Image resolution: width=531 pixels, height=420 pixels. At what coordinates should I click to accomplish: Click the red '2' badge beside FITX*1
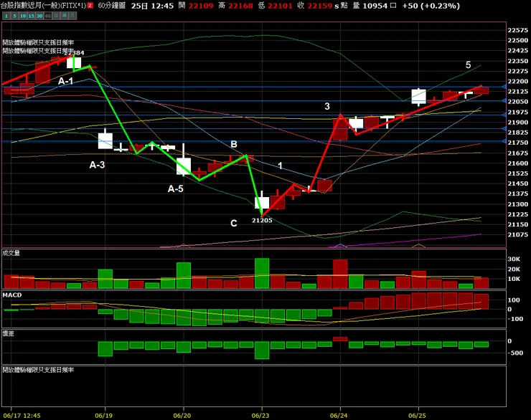click(x=90, y=6)
